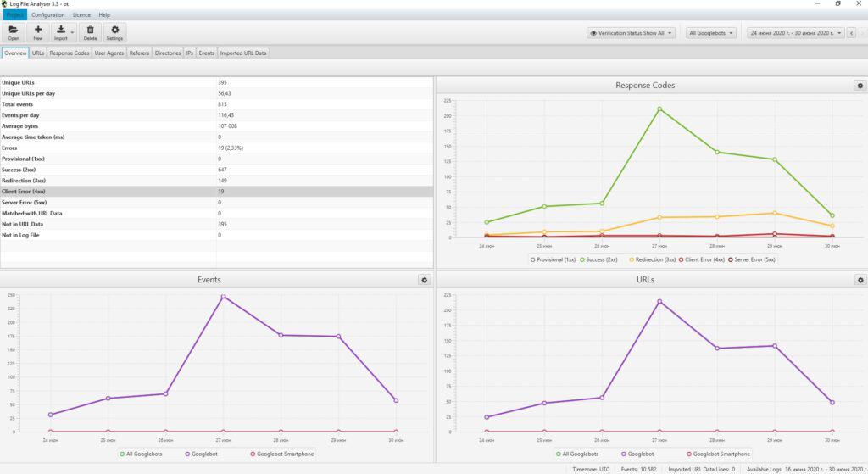Open Settings from the gear toolbar icon
Image resolution: width=868 pixels, height=474 pixels.
[x=114, y=33]
